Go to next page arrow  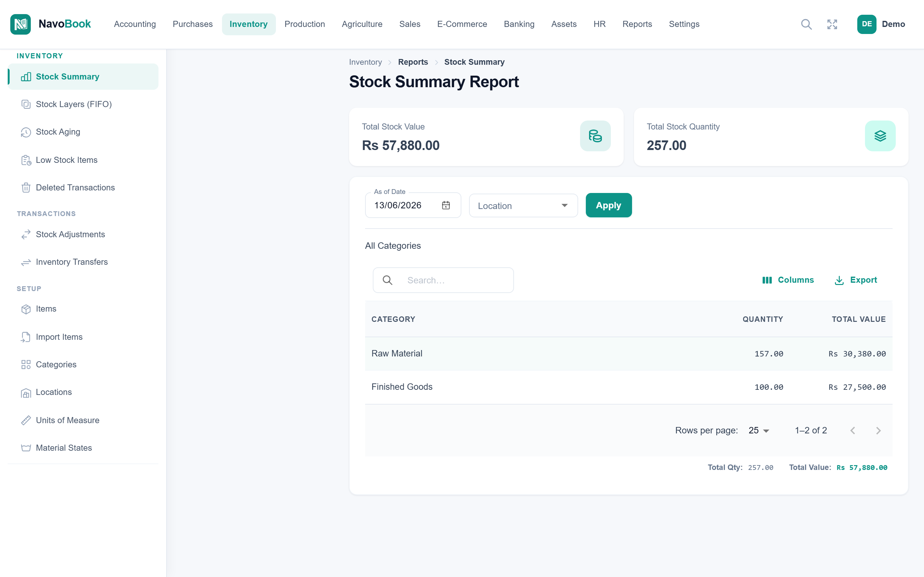878,431
